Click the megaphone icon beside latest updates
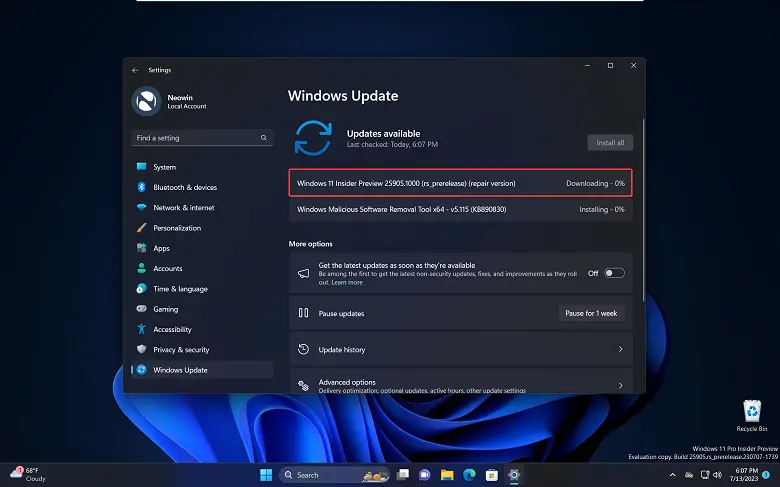 pos(303,274)
